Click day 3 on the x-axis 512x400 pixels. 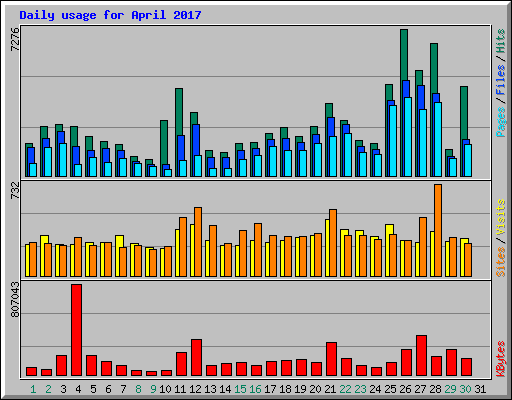[x=63, y=389]
